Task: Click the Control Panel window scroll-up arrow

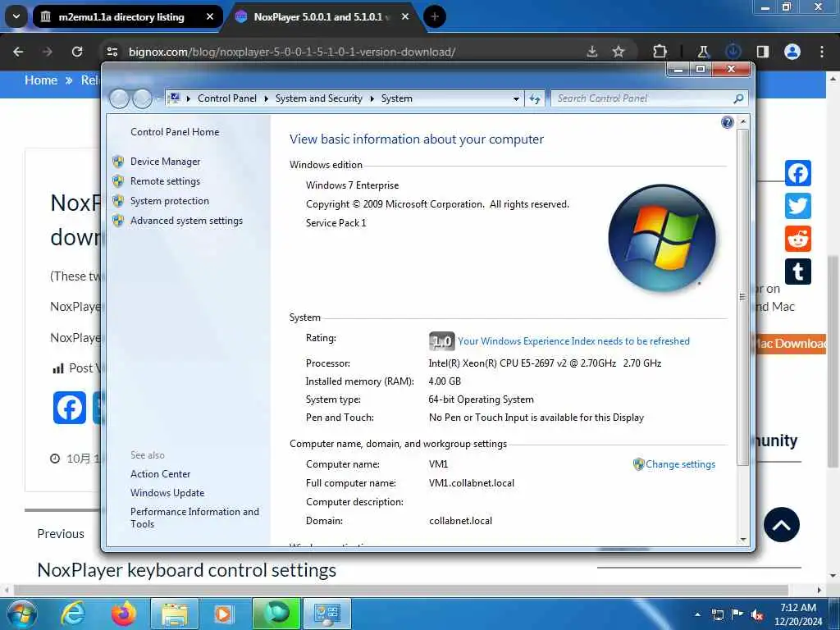Action: tap(743, 122)
